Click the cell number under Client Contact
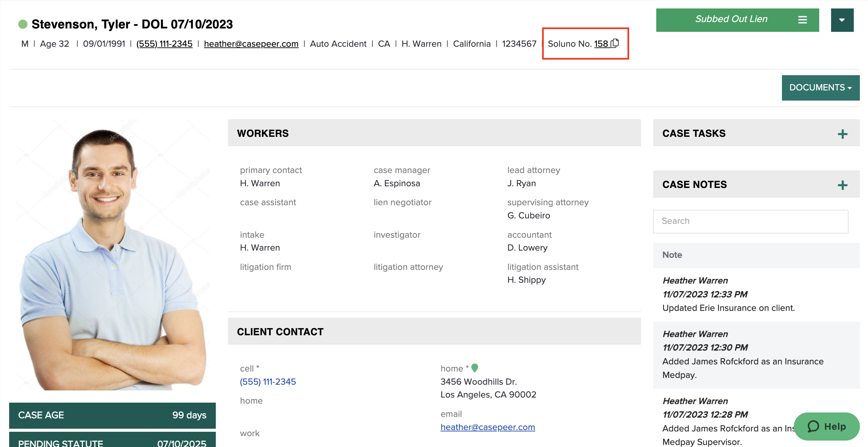Screen dimensions: 868x447 point(268,381)
